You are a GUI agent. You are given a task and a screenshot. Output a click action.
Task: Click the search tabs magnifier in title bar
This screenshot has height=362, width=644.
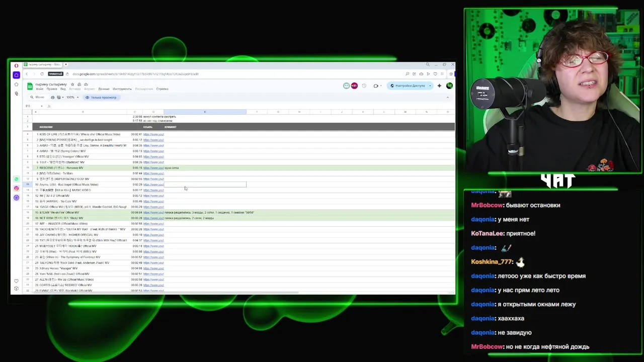click(x=428, y=64)
